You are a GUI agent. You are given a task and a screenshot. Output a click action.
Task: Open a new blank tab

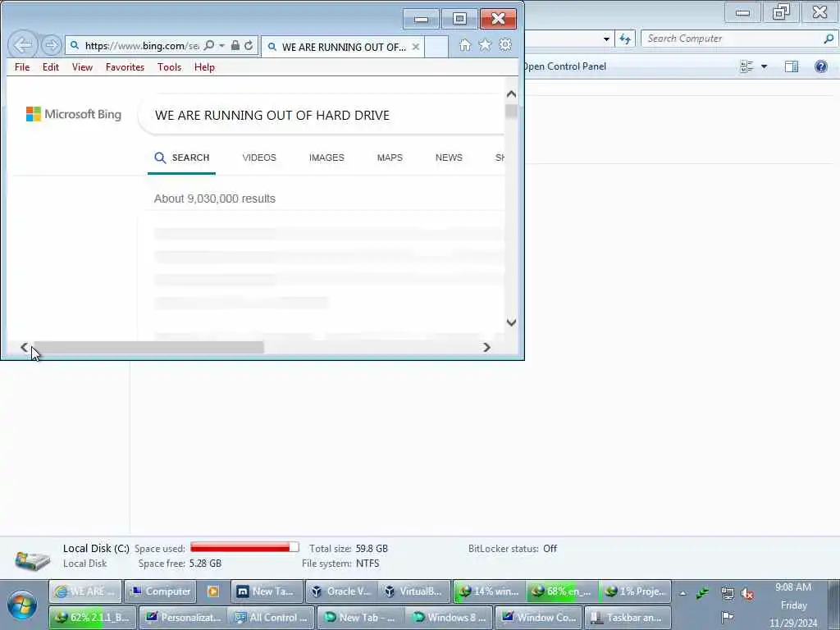coord(436,47)
